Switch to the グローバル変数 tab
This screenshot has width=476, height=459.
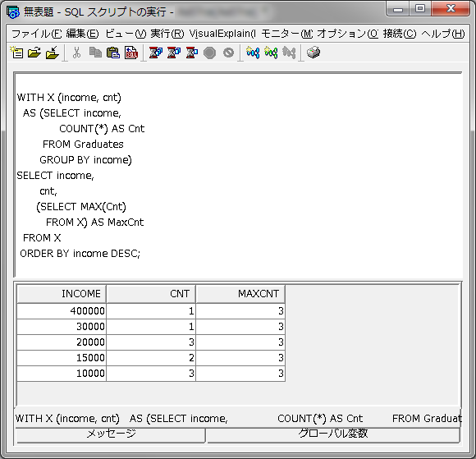333,434
